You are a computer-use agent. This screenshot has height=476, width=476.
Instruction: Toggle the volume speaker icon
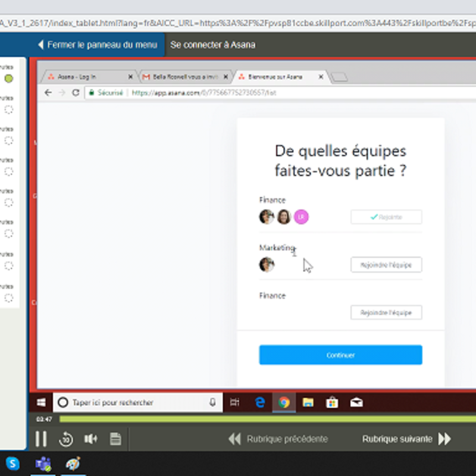point(90,439)
